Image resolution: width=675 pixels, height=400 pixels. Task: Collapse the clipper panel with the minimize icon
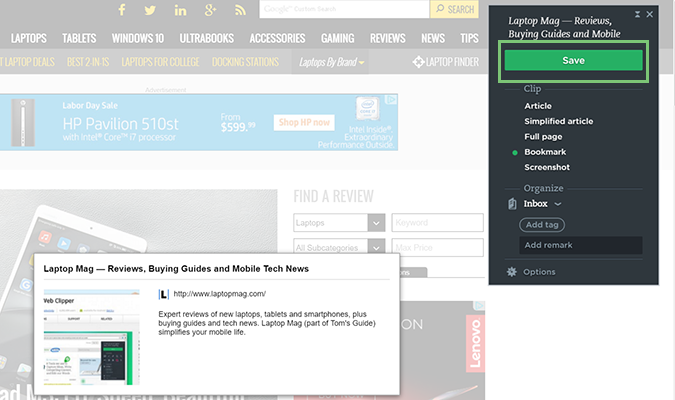tap(637, 14)
